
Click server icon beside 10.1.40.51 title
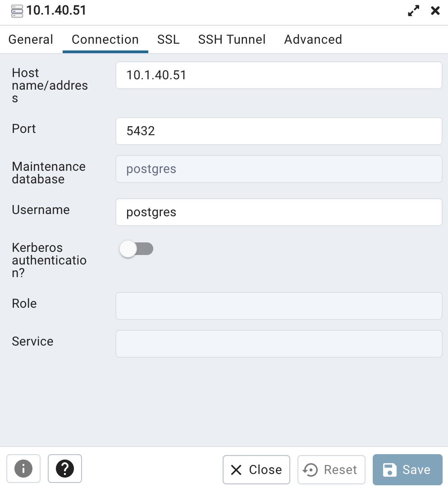click(17, 11)
